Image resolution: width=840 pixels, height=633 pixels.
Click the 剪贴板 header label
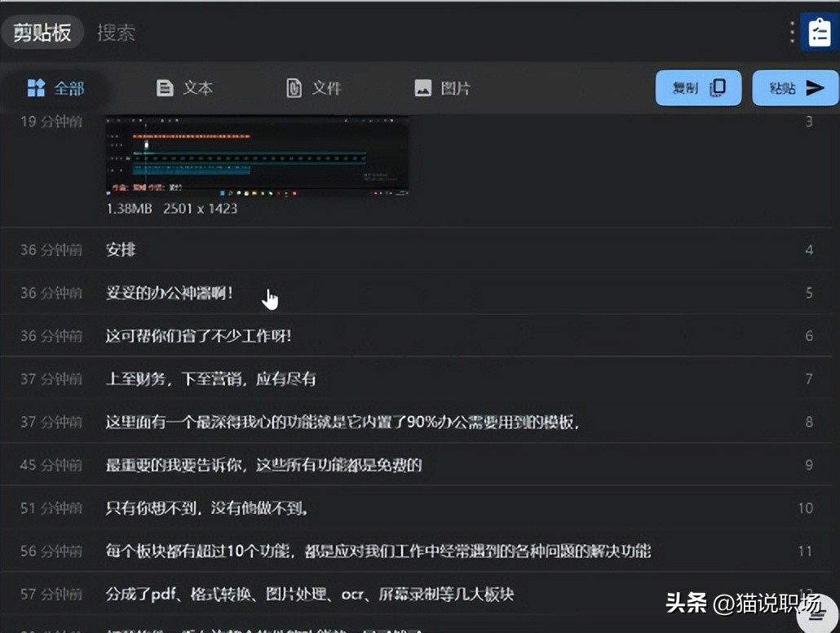(42, 32)
